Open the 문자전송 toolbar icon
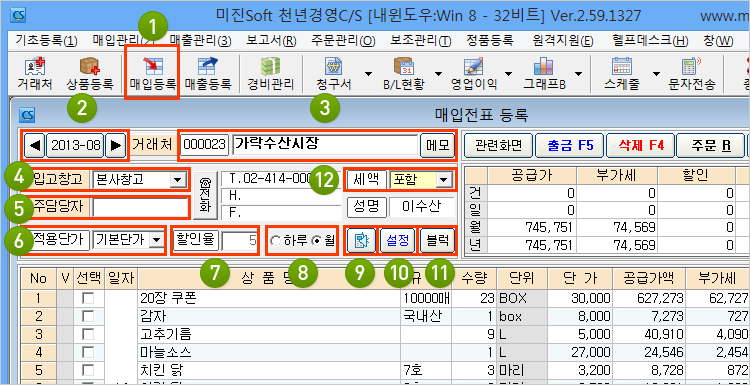Screen dimensions: 750x385 click(x=692, y=74)
